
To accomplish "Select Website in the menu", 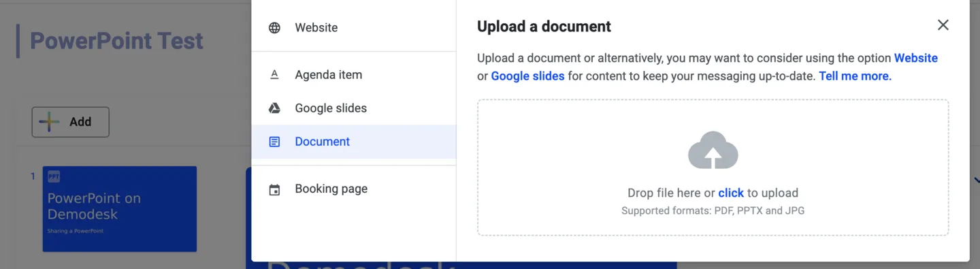I will tap(354, 28).
